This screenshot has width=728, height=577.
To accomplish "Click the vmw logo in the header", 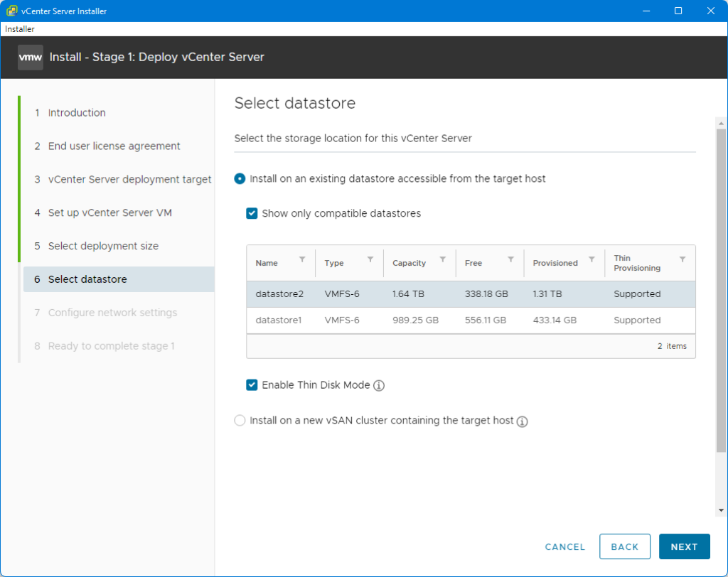I will 31,57.
